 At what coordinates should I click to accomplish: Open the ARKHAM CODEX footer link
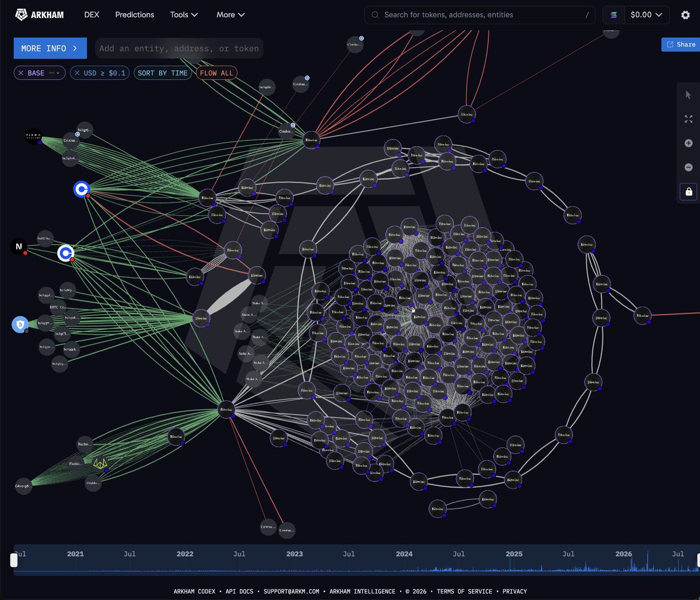pos(195,591)
